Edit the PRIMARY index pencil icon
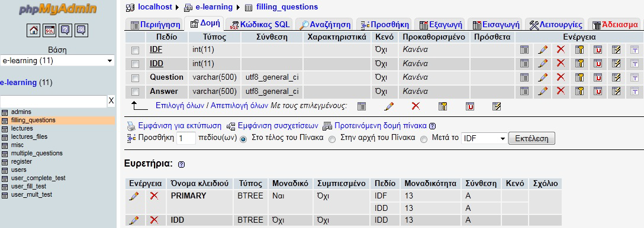The image size is (644, 228). [x=134, y=197]
